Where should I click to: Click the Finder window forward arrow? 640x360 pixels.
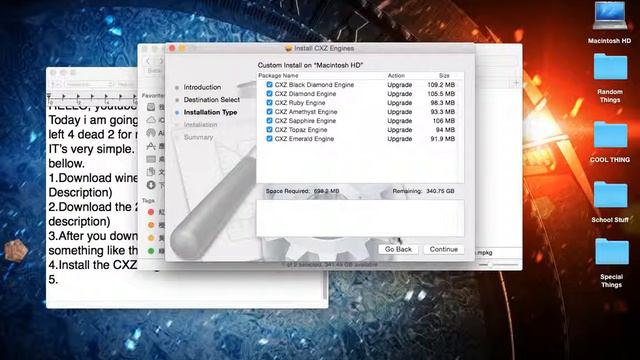160,61
